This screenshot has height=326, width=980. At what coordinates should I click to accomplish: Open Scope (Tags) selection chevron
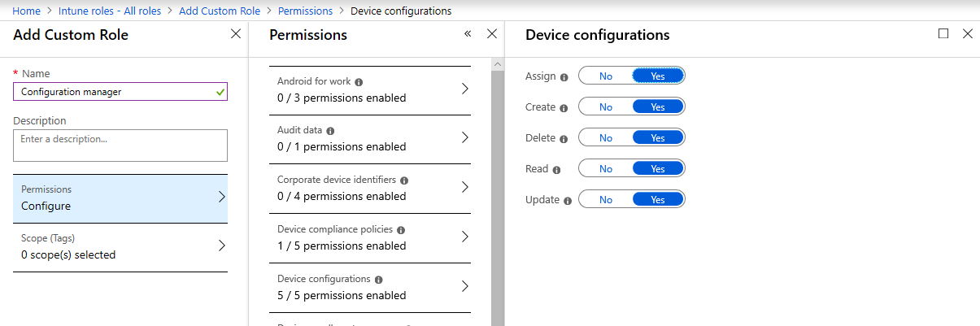[221, 246]
